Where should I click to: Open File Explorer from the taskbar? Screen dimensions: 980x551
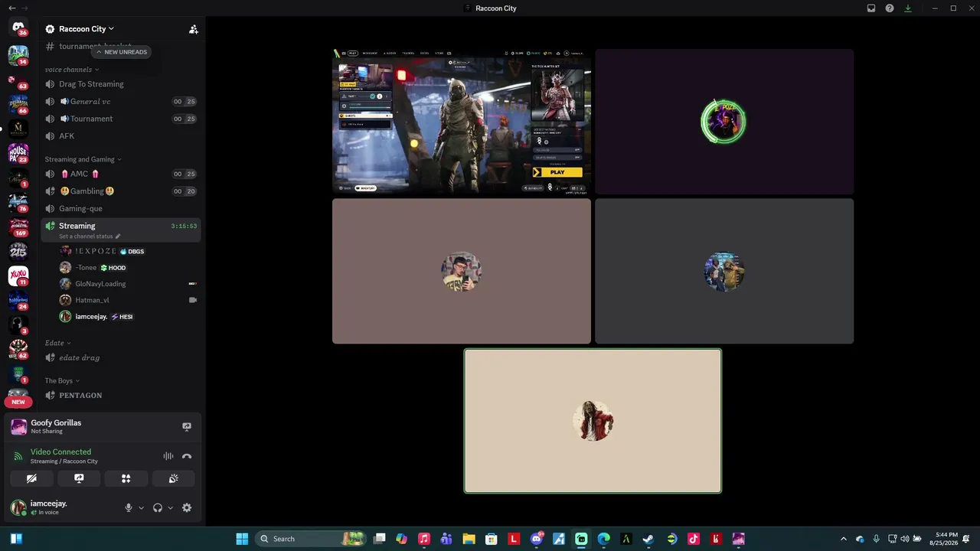tap(469, 539)
